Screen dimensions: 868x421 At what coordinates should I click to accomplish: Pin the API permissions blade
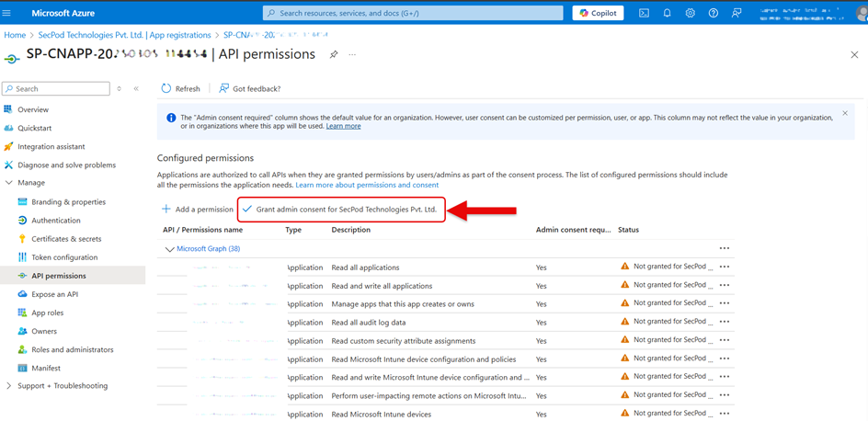(x=334, y=55)
